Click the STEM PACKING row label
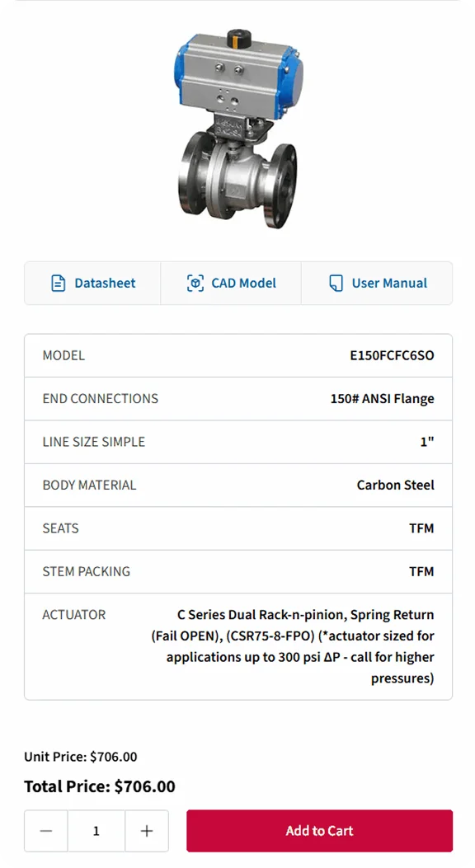 point(87,571)
